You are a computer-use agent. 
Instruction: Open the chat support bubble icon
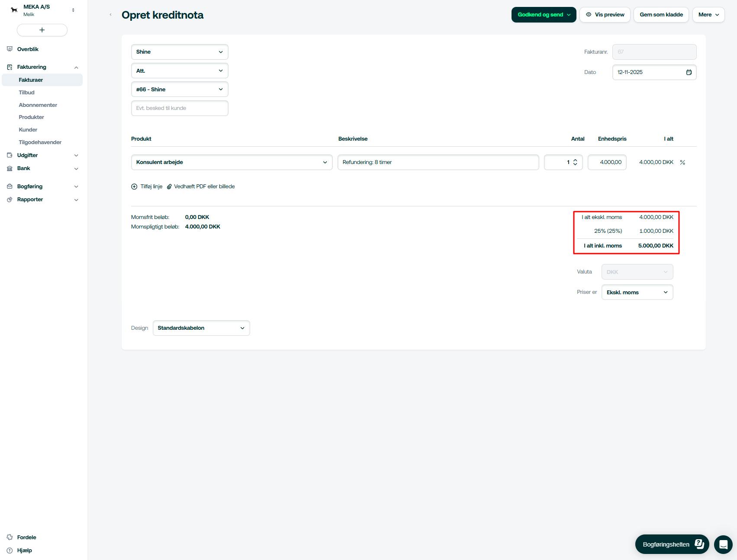723,544
